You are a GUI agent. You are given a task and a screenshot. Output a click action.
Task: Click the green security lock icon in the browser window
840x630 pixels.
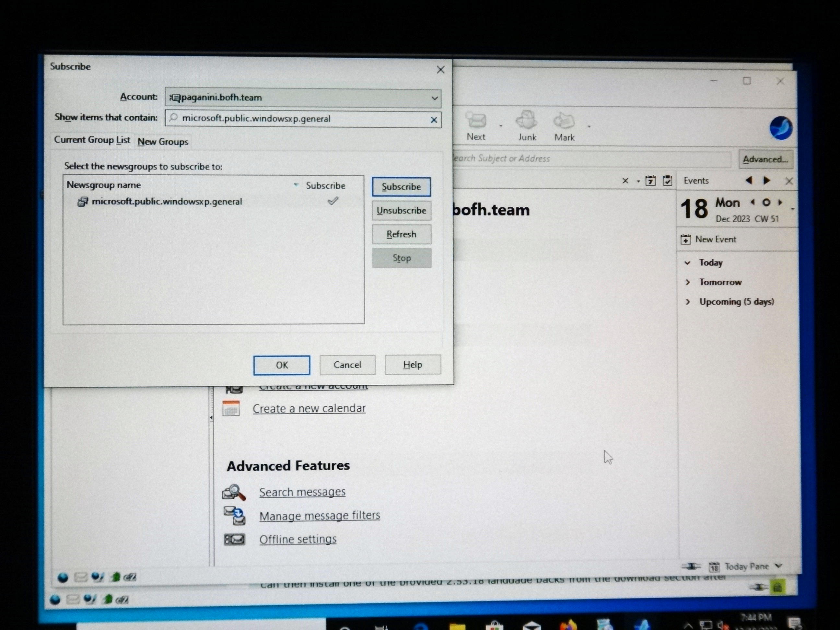pos(777,588)
